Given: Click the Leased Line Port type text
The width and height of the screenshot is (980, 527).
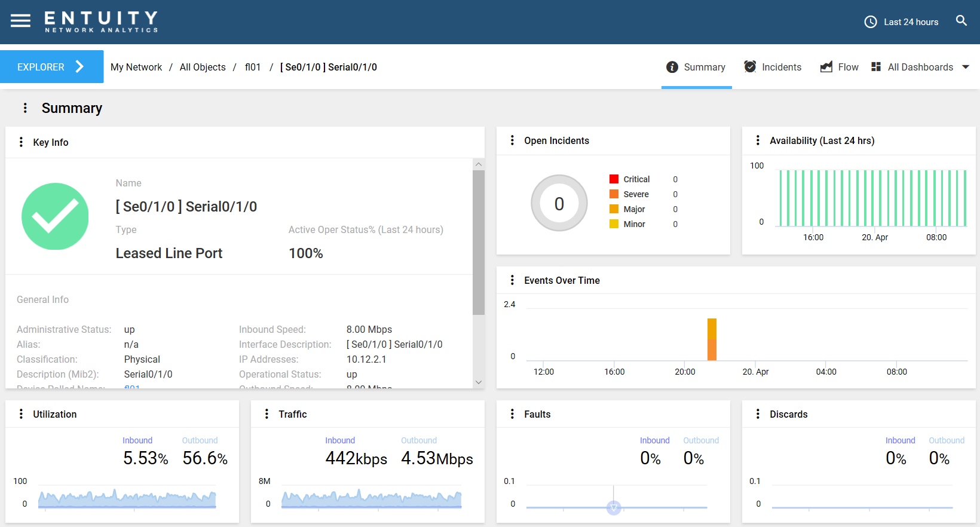Looking at the screenshot, I should point(169,253).
